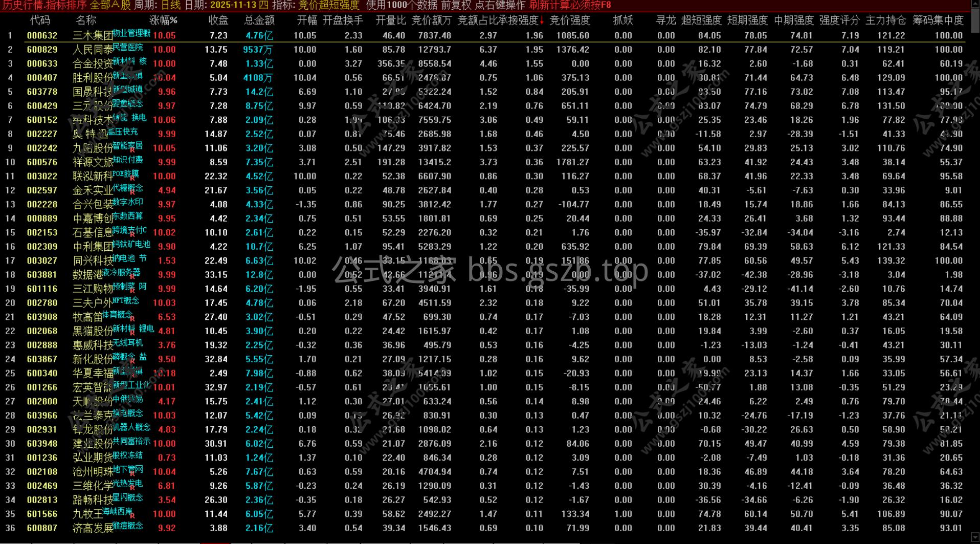Click stock code 002931
Screen dimensions: 980x544
tap(42, 430)
